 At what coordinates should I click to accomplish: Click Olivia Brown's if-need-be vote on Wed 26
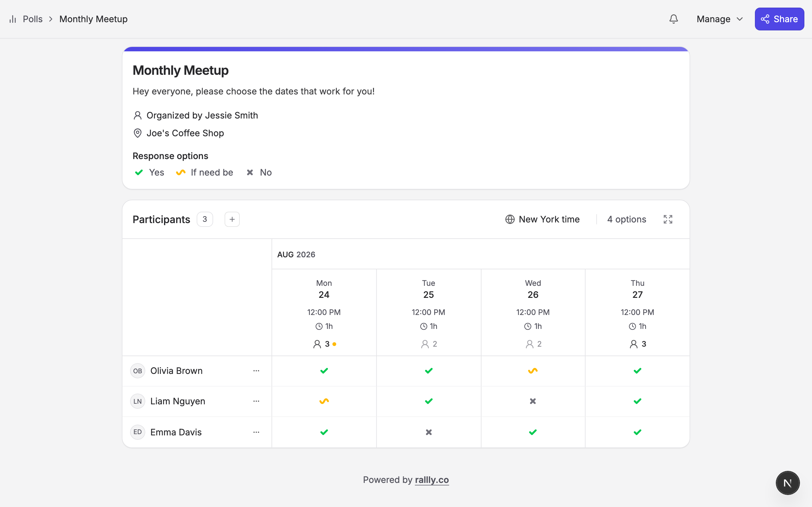(533, 371)
